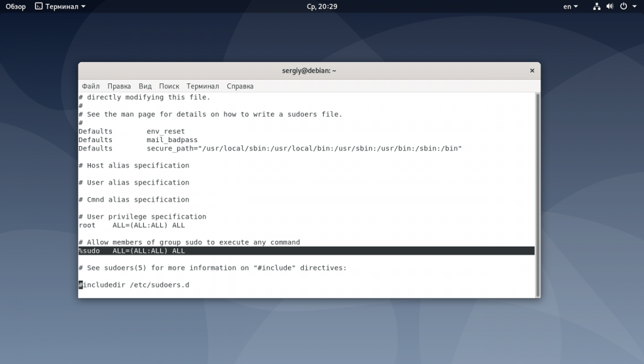Open the en keyboard layout dropdown

pos(571,6)
